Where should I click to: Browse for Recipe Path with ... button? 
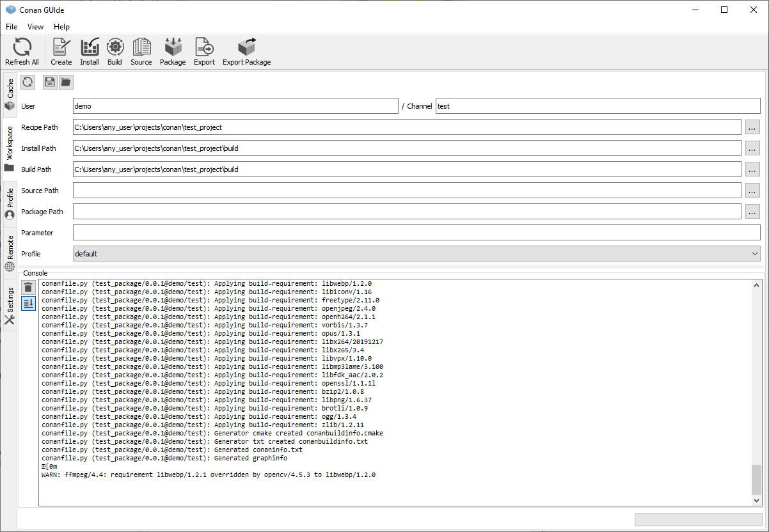(752, 127)
